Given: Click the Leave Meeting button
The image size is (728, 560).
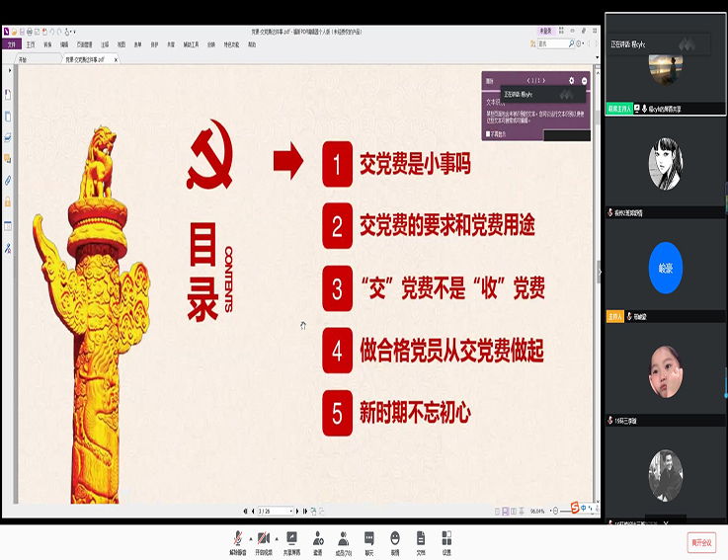Looking at the screenshot, I should pos(701,542).
